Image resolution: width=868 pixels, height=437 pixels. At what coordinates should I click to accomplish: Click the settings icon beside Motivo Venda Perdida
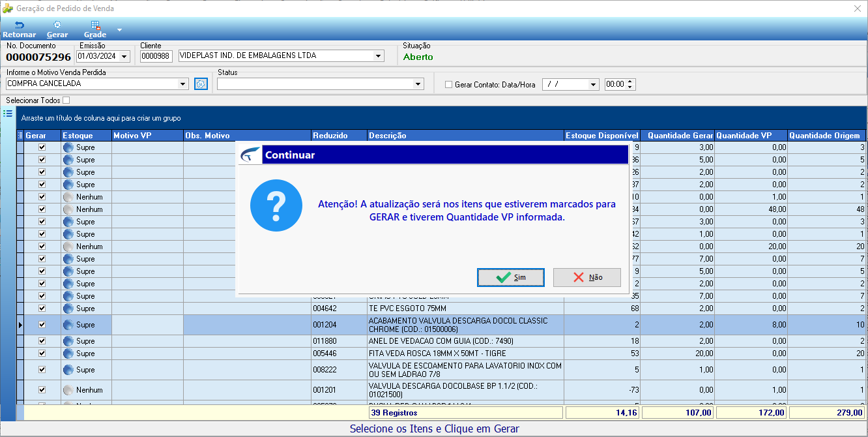pyautogui.click(x=201, y=84)
